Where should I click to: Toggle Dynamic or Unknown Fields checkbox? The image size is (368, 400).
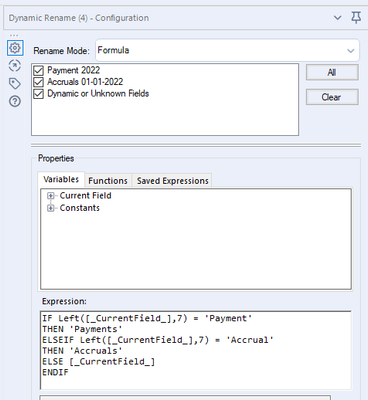[x=39, y=94]
